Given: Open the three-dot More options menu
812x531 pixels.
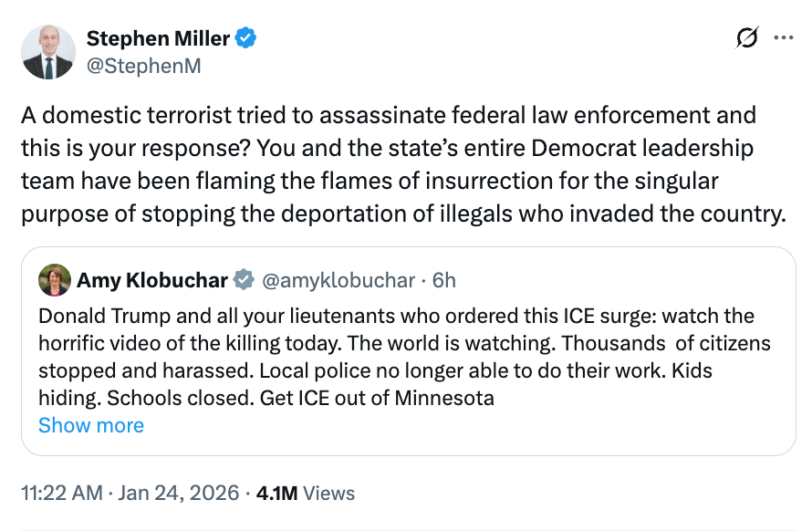Looking at the screenshot, I should pos(783,38).
